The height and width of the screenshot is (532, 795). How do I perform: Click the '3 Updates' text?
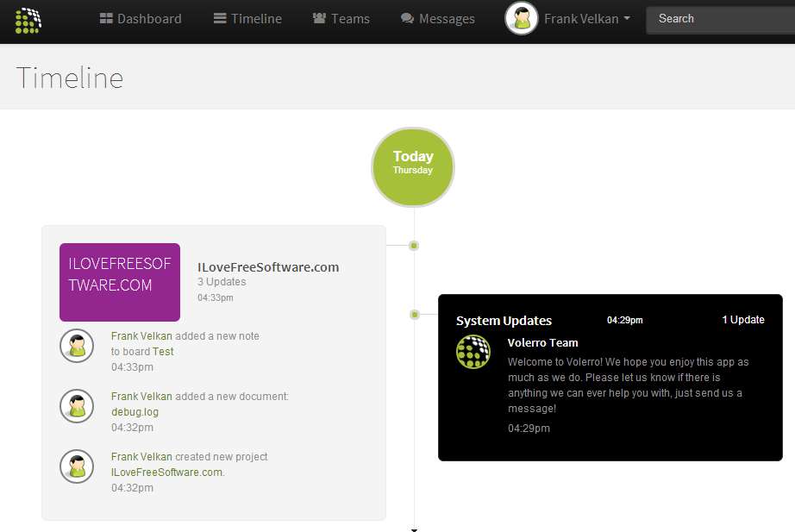click(x=222, y=282)
